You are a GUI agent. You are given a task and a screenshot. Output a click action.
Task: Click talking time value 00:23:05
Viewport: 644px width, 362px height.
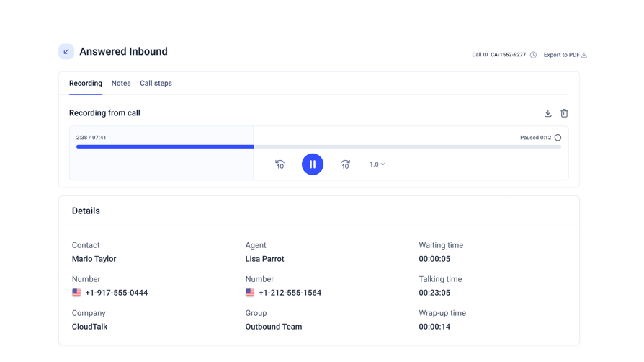click(x=434, y=293)
